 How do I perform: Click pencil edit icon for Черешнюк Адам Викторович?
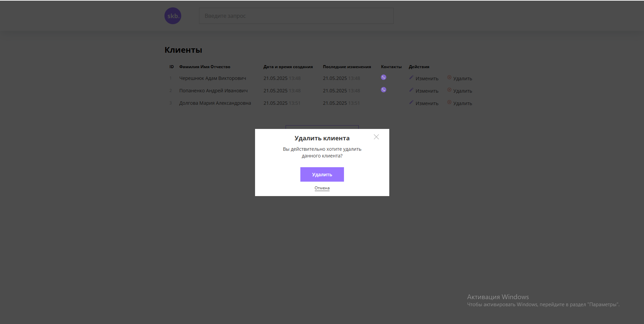pos(411,78)
